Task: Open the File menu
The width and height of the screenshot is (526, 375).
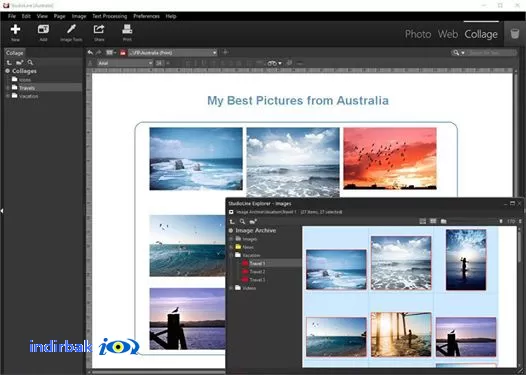Action: click(12, 16)
